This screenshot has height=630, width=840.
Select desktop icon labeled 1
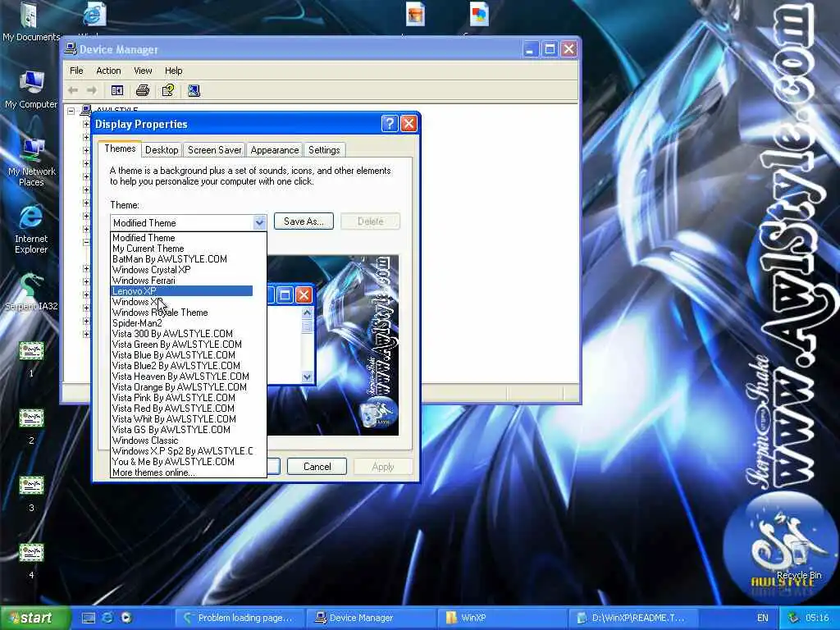coord(31,359)
